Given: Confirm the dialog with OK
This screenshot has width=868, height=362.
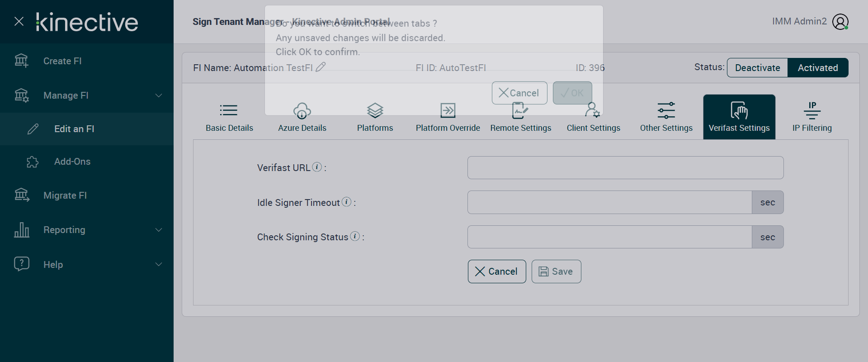Looking at the screenshot, I should coord(572,93).
